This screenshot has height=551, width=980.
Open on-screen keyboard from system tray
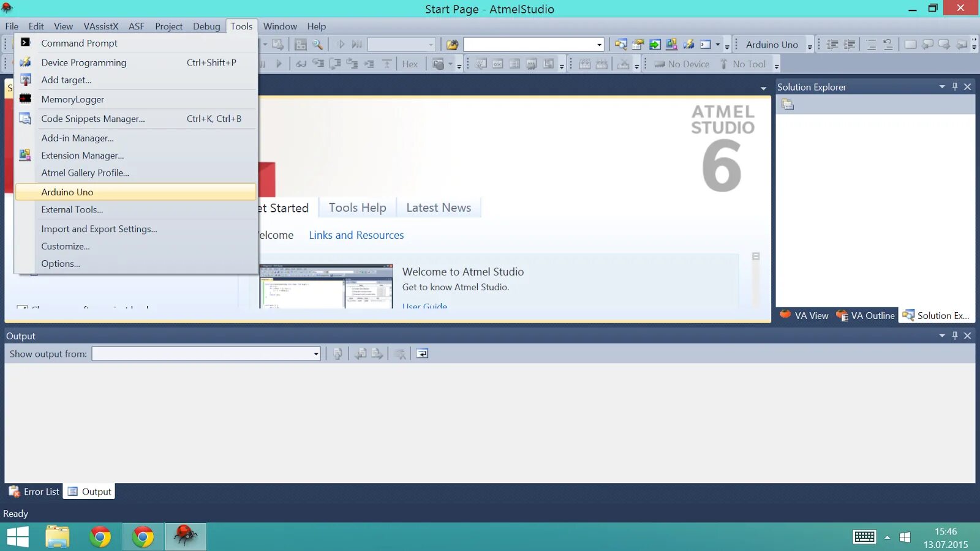pyautogui.click(x=864, y=537)
